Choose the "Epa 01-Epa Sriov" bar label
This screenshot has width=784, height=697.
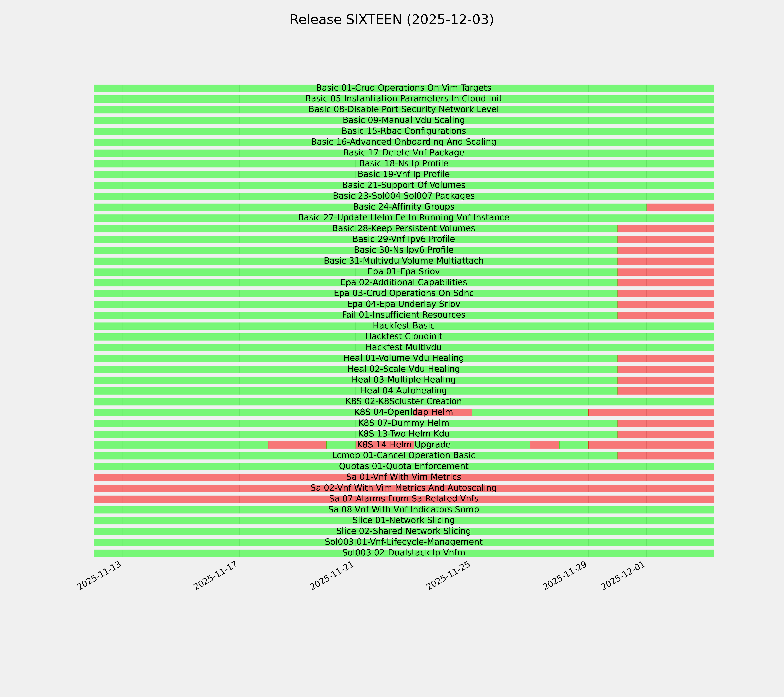(403, 272)
